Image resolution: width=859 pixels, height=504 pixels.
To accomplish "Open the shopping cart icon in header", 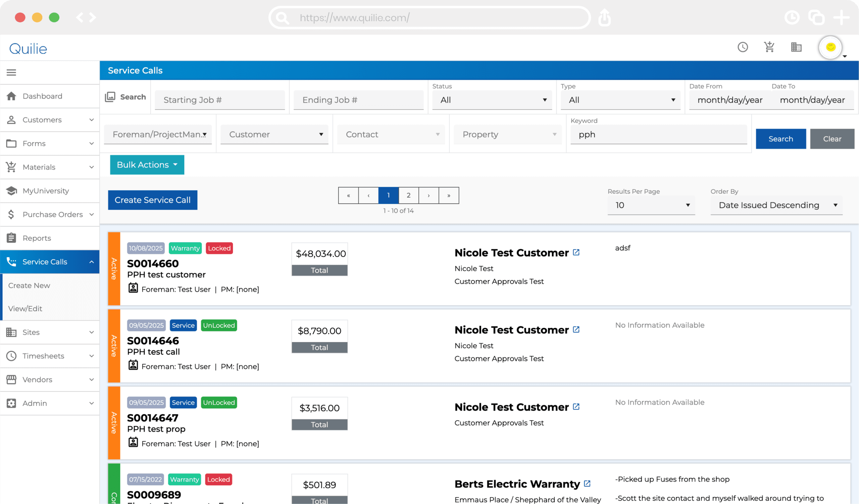I will click(x=769, y=47).
